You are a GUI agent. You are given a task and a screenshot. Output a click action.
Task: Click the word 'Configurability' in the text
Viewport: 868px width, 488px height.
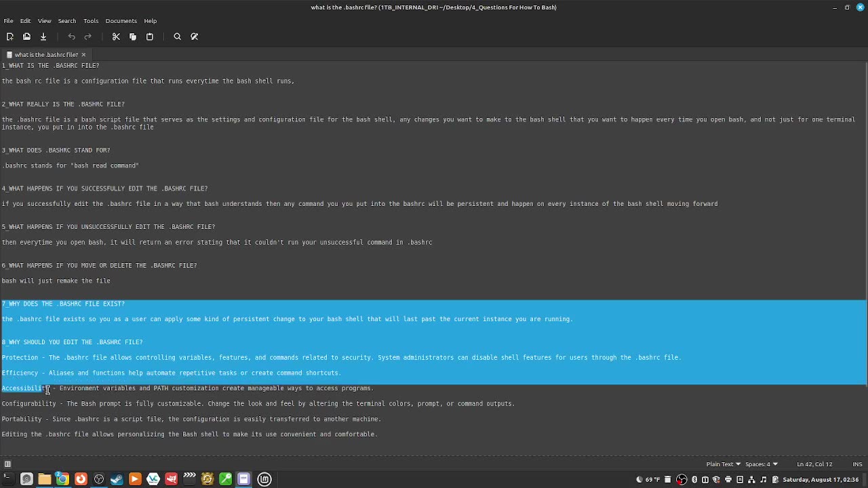[x=28, y=404]
